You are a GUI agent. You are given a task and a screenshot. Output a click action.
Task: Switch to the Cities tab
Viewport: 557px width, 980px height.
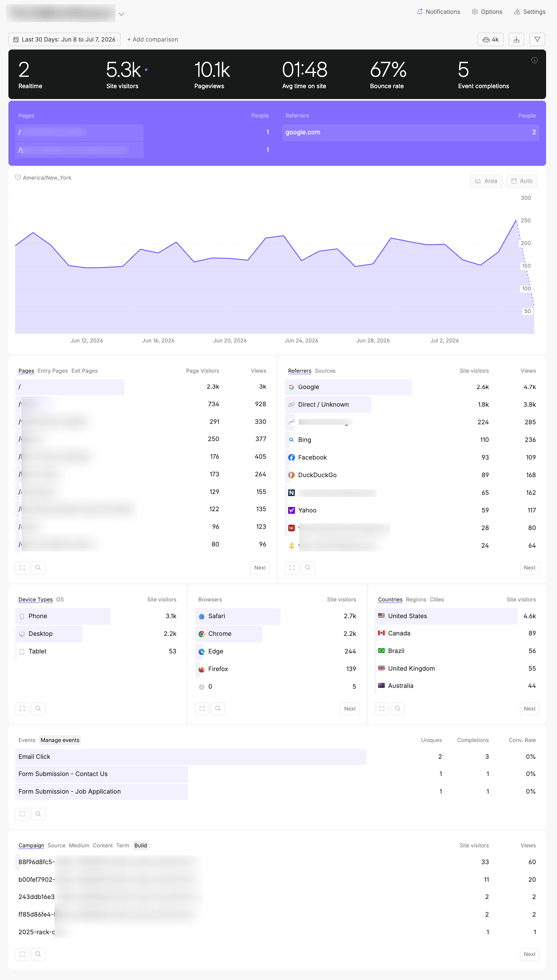coord(436,599)
